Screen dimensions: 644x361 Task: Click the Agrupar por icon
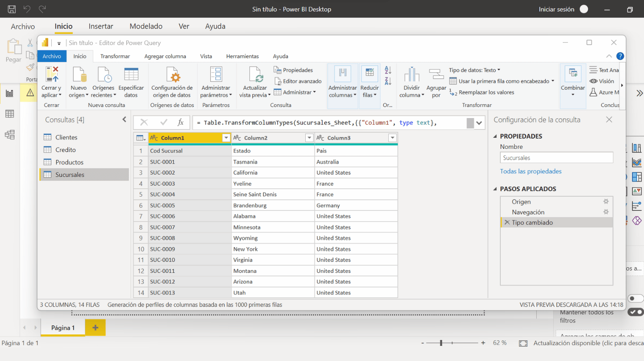pyautogui.click(x=436, y=74)
